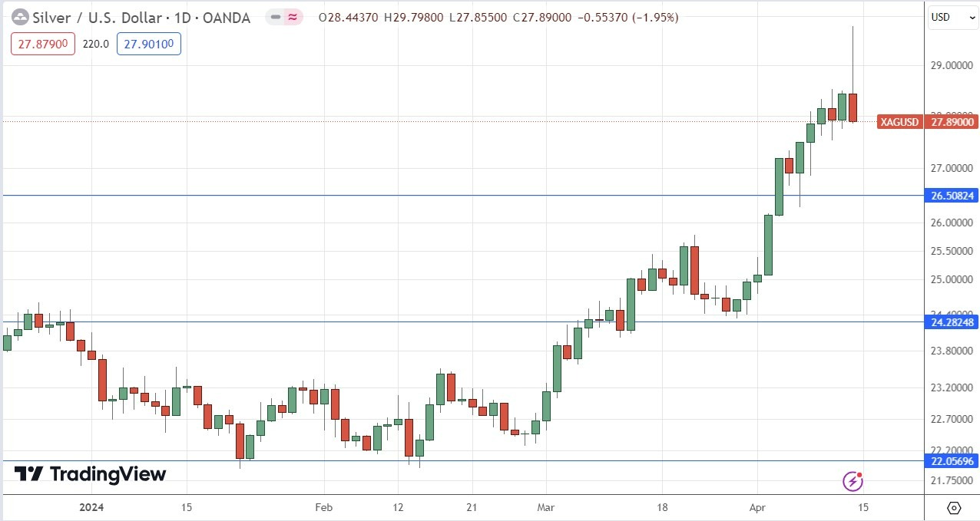
Task: Click the TradingView logo watermark
Action: 88,474
